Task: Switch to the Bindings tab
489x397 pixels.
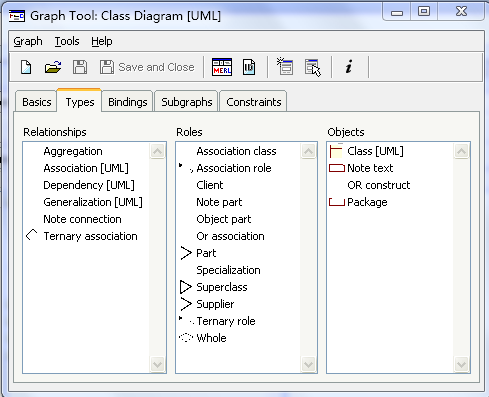Action: pos(128,102)
